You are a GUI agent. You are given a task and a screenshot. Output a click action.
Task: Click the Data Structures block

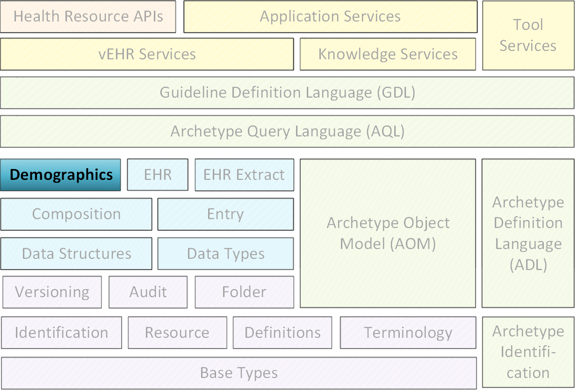coord(76,254)
